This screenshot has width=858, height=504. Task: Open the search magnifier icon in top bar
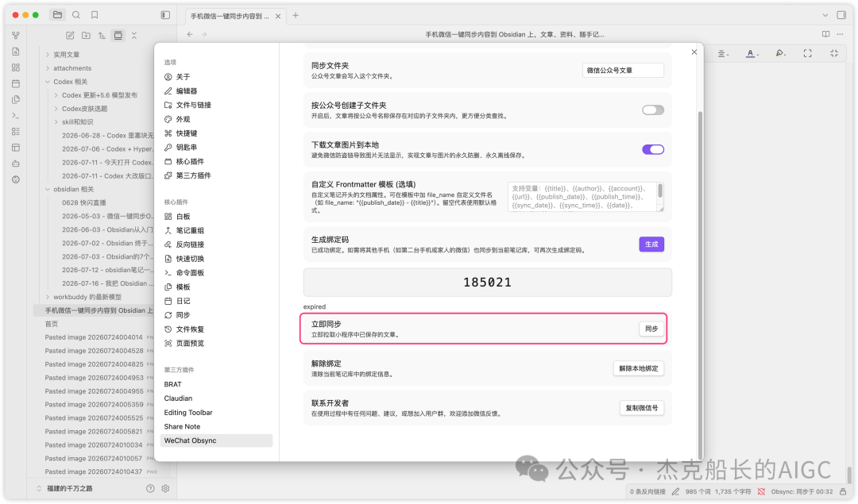(76, 15)
